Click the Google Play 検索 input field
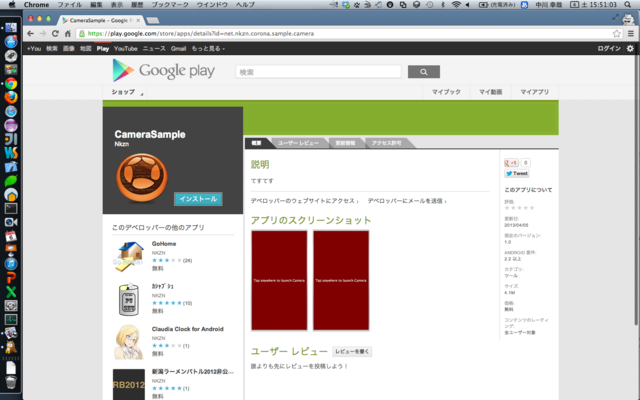The image size is (640, 400). point(318,72)
